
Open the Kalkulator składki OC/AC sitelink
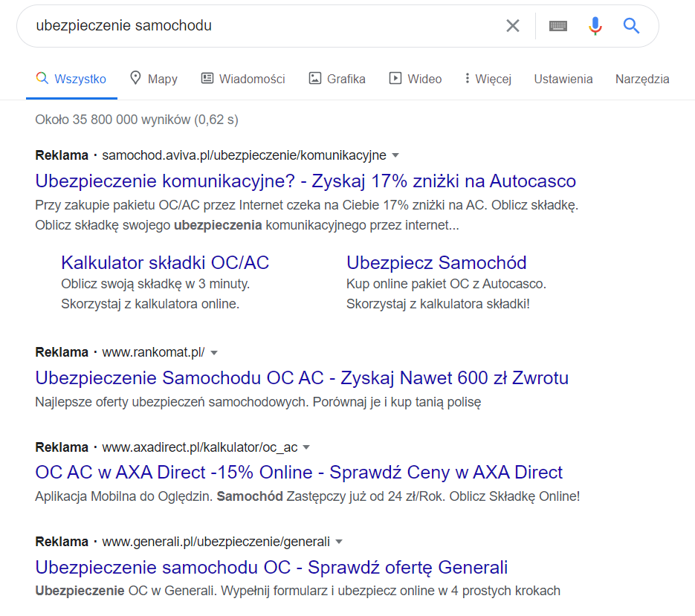point(165,263)
